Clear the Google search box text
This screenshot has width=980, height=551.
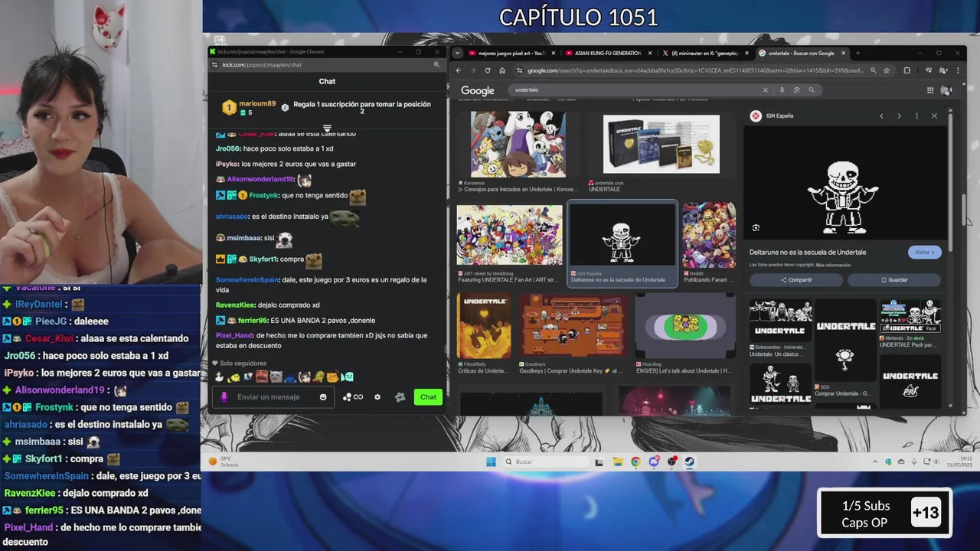click(x=765, y=90)
